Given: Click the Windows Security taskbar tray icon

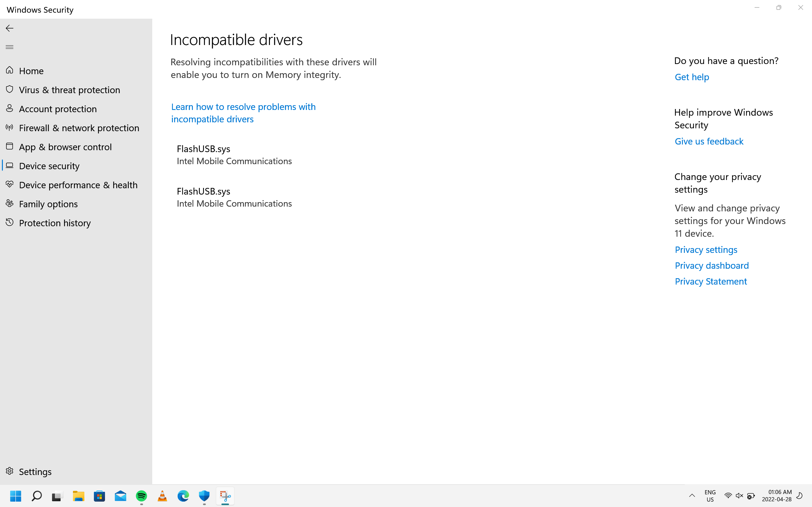Looking at the screenshot, I should [x=204, y=496].
